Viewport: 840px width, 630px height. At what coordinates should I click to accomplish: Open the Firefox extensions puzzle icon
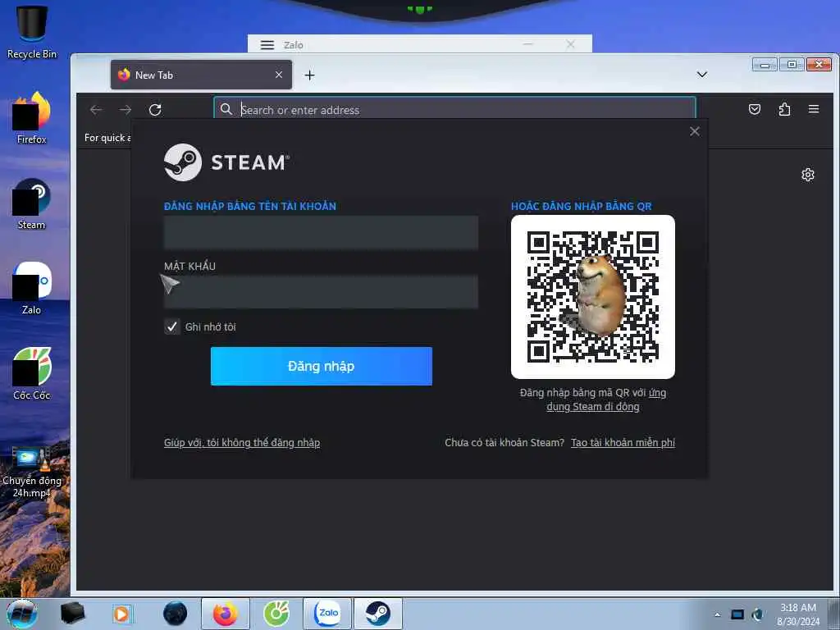click(784, 109)
